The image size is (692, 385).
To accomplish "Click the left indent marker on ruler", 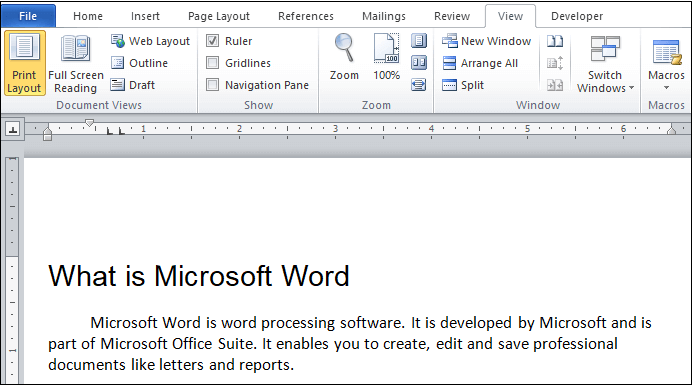I will [x=48, y=136].
